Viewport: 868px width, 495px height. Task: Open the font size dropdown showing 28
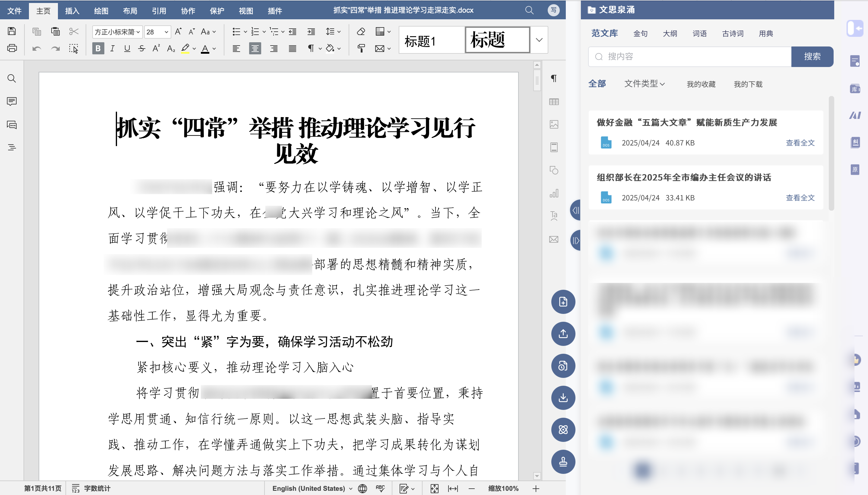pos(166,32)
